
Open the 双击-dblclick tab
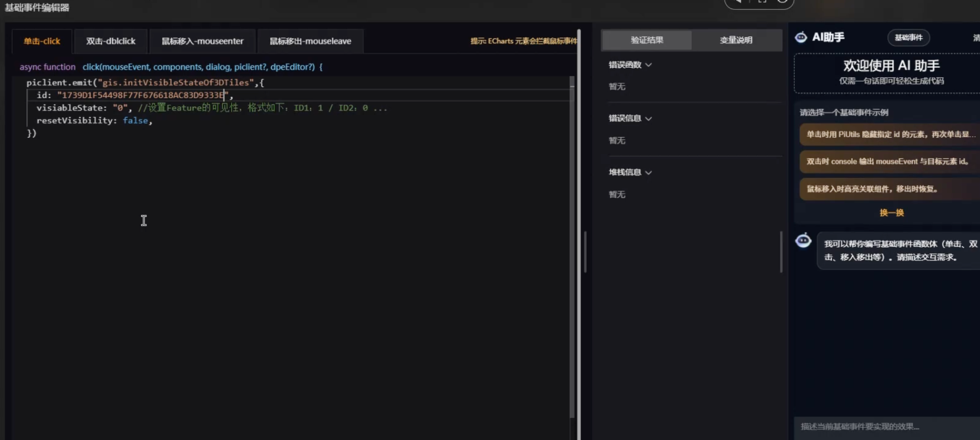[x=110, y=41]
